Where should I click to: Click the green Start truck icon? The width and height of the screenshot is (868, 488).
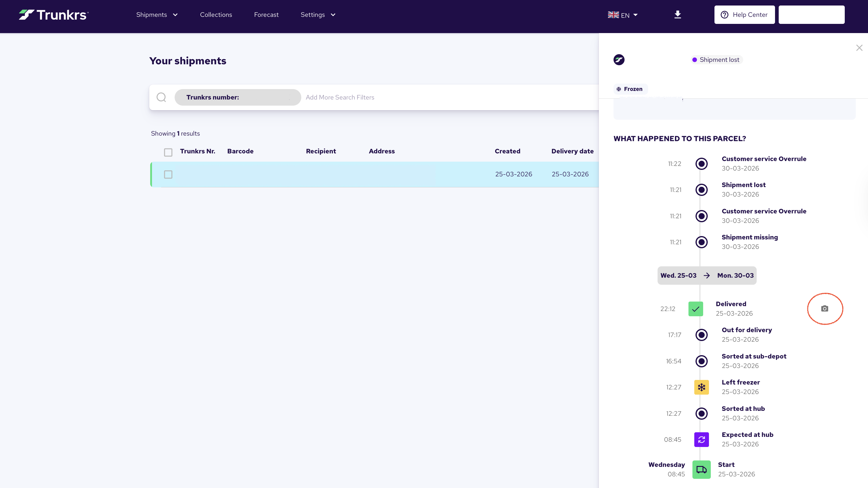pyautogui.click(x=702, y=469)
